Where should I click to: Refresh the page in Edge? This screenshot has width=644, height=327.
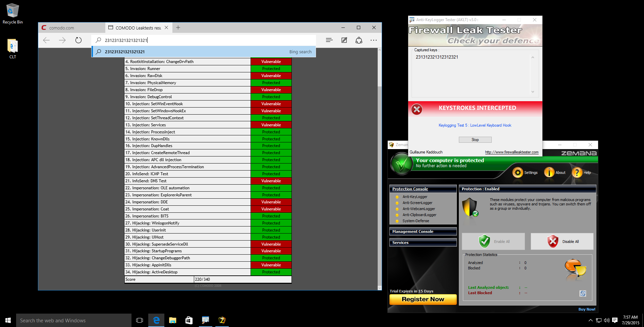point(78,40)
